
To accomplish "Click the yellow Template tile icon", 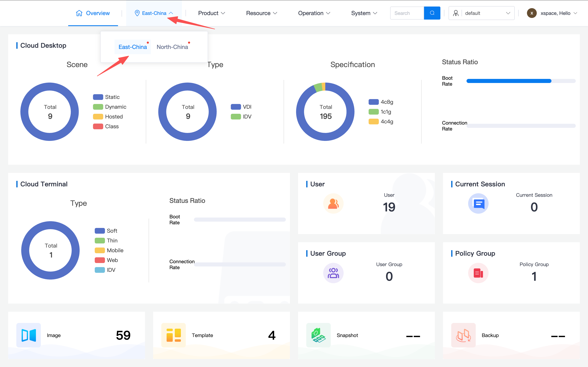I will 174,335.
